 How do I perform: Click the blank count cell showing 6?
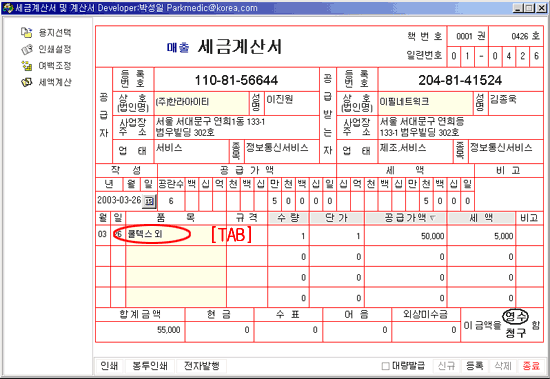click(x=171, y=201)
